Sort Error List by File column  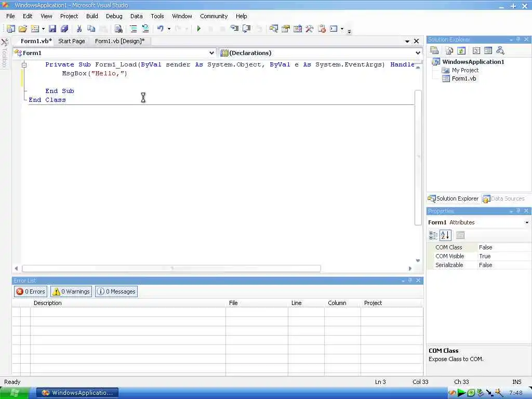pyautogui.click(x=257, y=303)
